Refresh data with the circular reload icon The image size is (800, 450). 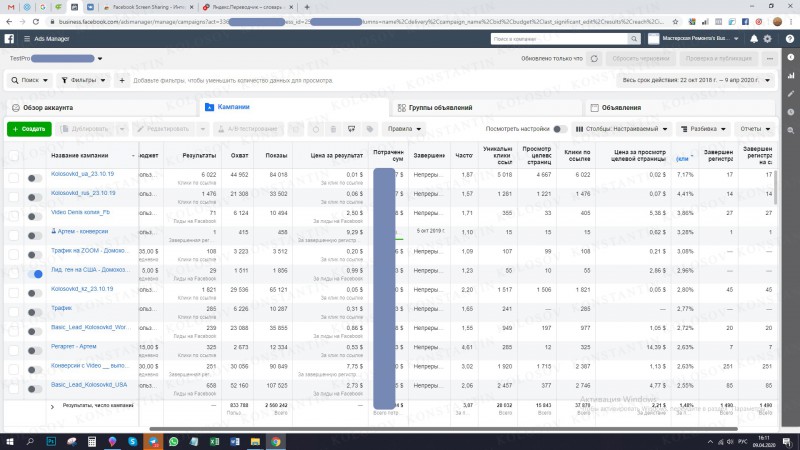click(x=594, y=59)
